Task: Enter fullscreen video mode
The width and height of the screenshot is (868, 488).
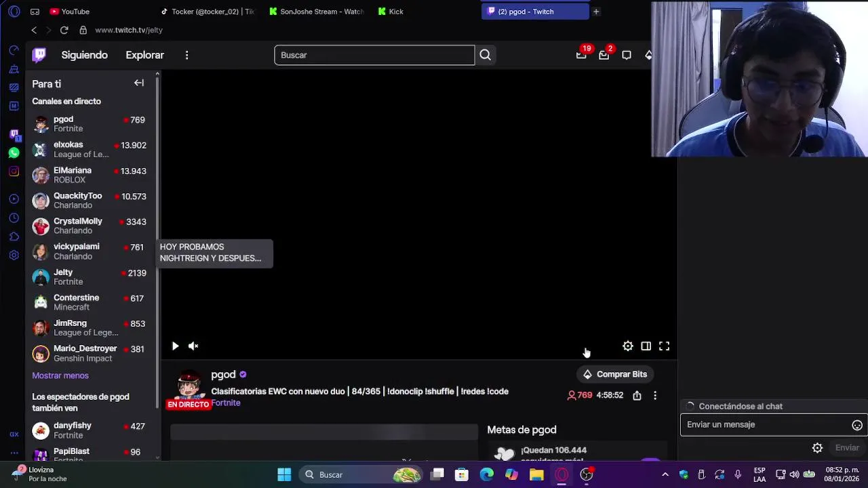Action: click(x=665, y=346)
